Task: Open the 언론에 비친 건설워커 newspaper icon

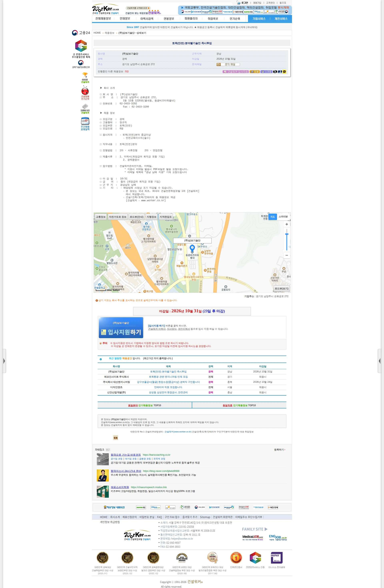Action: (85, 109)
